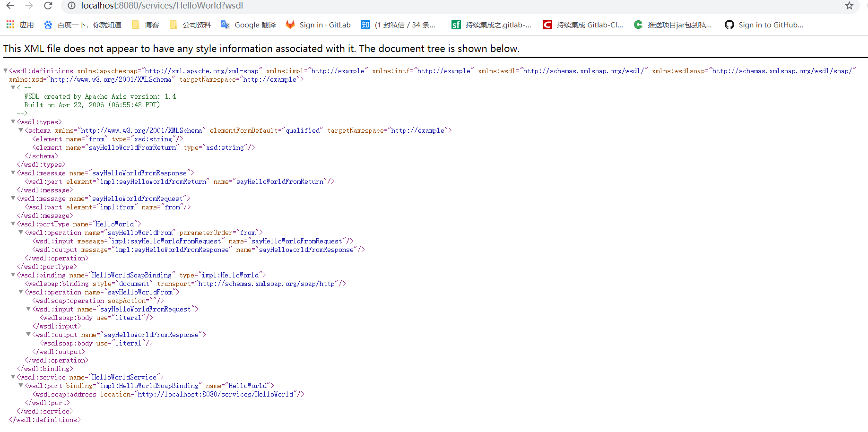The width and height of the screenshot is (868, 432).
Task: Click the wsdl:input message sayHelloWorldFromRequest line
Action: (193, 241)
